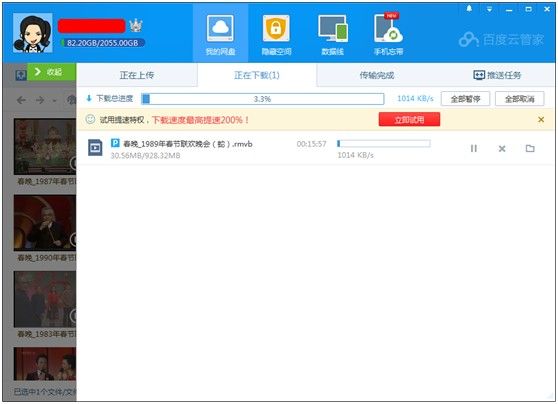
Task: Dismiss the speed-up trial banner
Action: coord(541,120)
